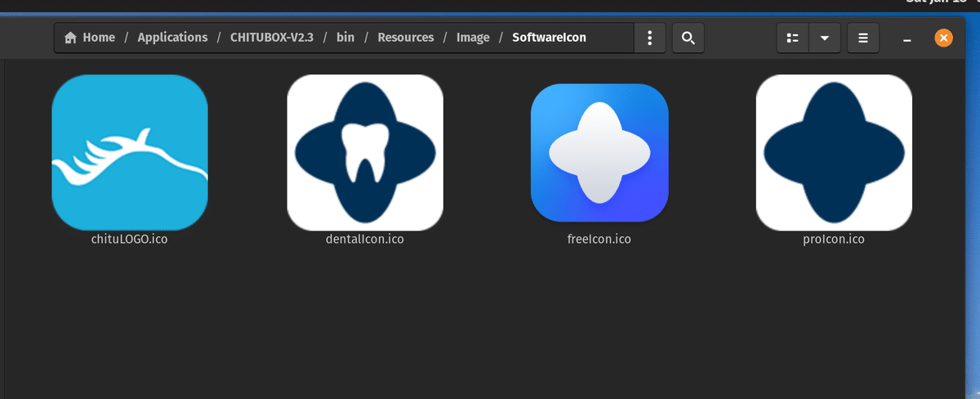
Task: Select the freeIcon.ico blue gradient thumbnail
Action: [599, 153]
